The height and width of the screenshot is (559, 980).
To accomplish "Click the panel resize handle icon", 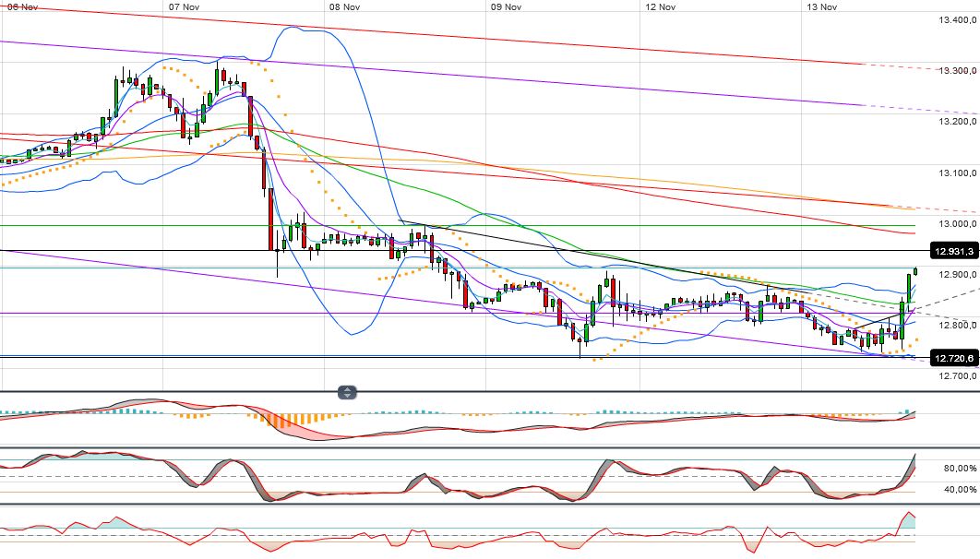I will tap(346, 392).
